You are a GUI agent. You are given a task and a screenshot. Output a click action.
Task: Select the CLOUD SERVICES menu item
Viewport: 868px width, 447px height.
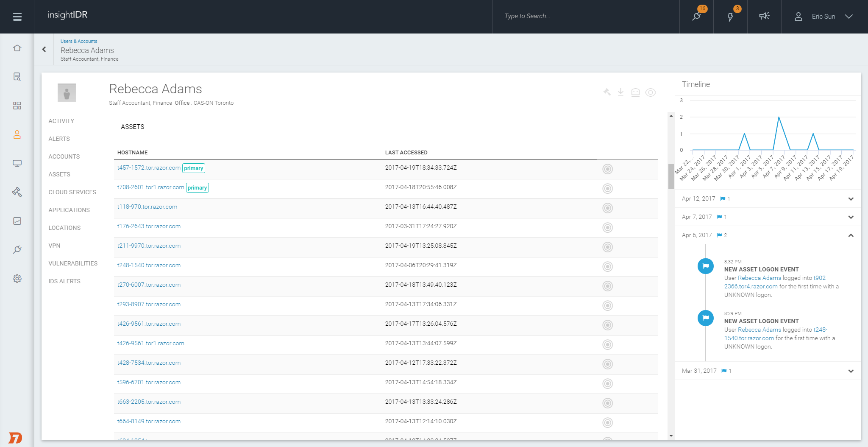(x=72, y=192)
